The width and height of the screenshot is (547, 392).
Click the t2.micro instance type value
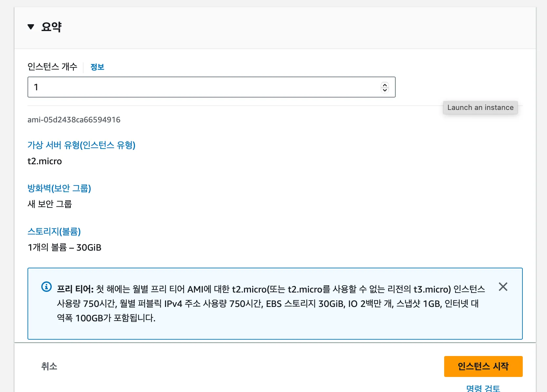click(x=45, y=161)
